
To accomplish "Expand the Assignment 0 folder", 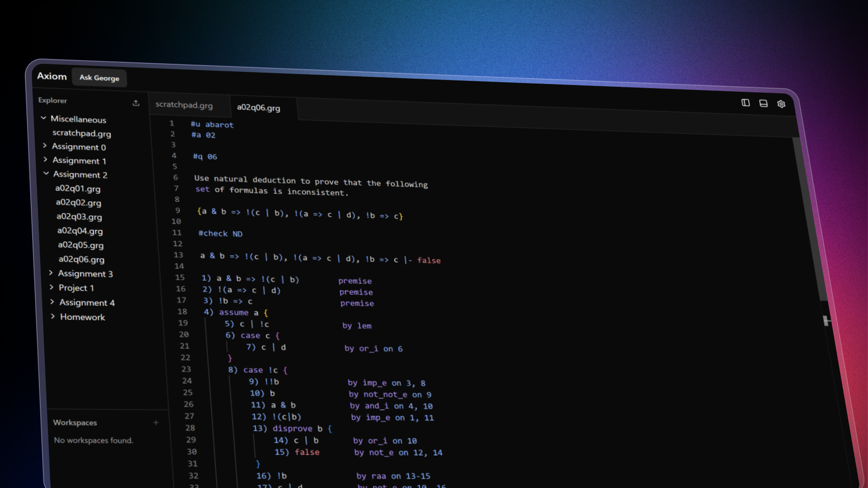I will click(79, 147).
